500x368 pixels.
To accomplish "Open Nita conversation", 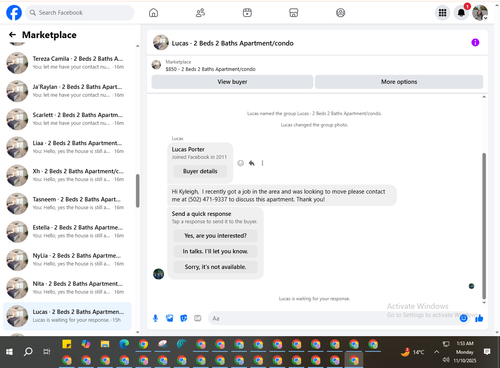I will tap(67, 288).
